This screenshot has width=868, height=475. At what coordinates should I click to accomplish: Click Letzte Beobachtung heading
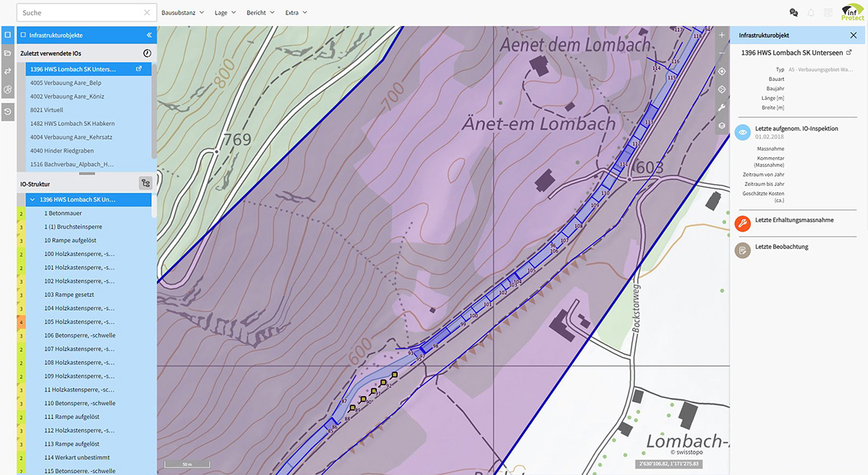[781, 247]
